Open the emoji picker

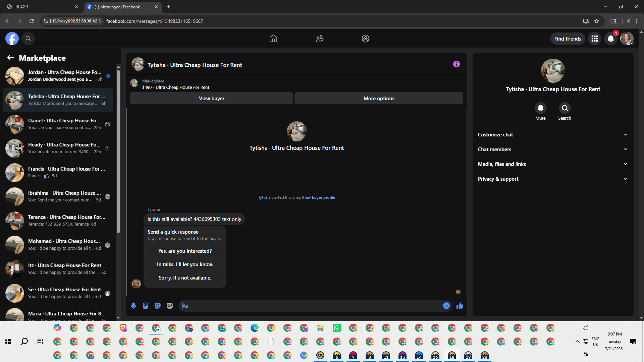[446, 306]
